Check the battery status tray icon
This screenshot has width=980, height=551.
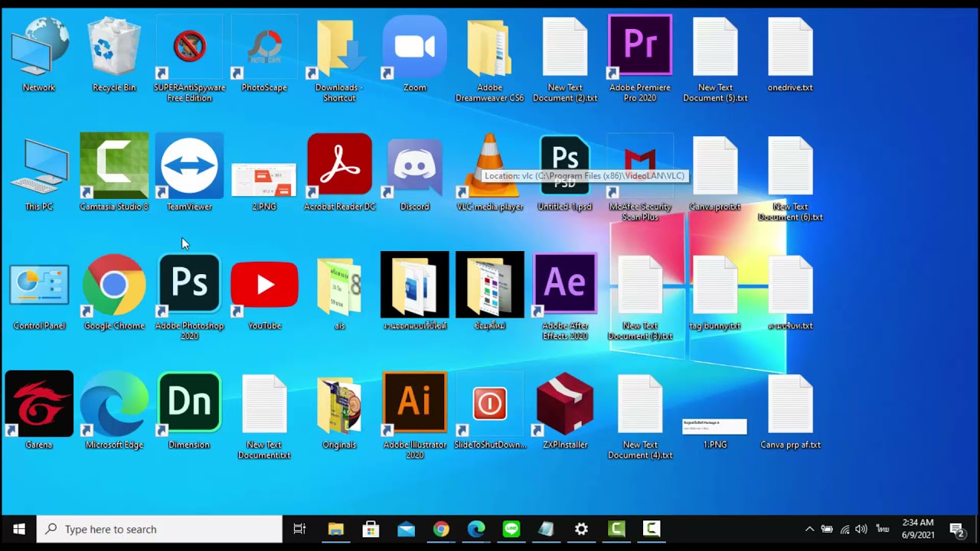tap(827, 529)
